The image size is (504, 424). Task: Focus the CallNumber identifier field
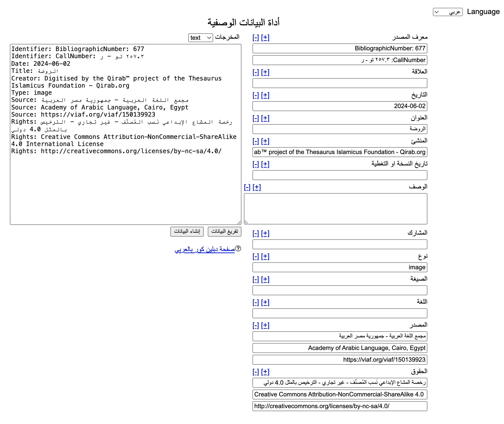[x=340, y=60]
